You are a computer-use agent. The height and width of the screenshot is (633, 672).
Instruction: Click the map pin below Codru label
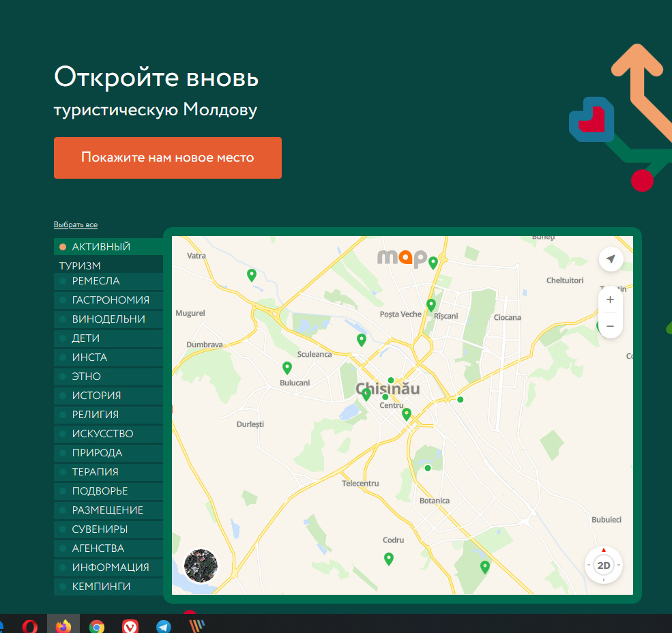[x=389, y=559]
